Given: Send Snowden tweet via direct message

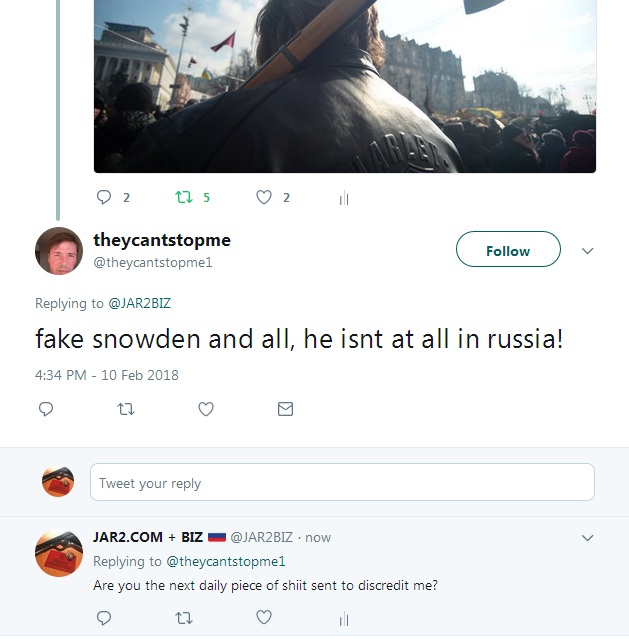Looking at the screenshot, I should [x=285, y=409].
